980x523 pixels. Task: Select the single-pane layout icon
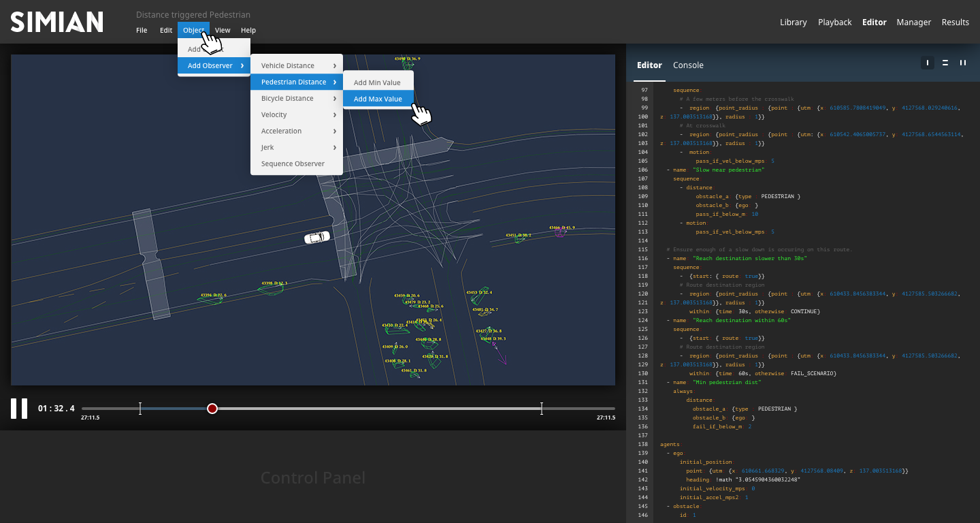click(x=927, y=63)
